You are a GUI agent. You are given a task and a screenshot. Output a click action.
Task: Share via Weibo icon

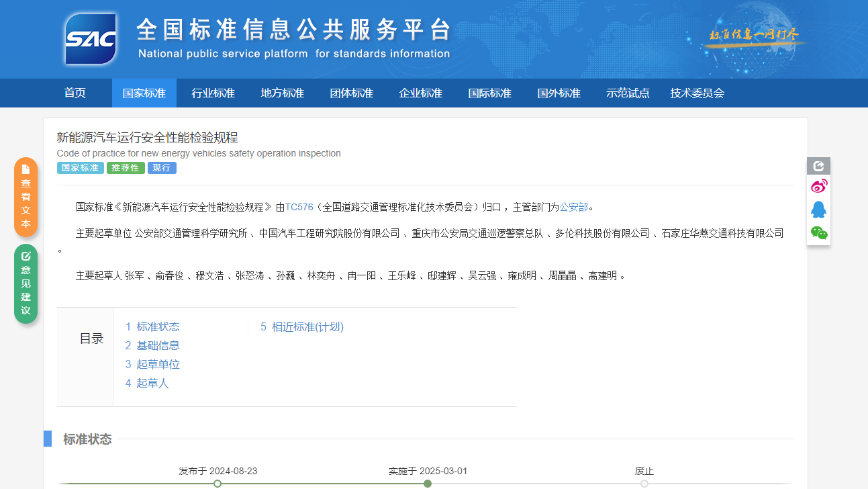click(818, 186)
